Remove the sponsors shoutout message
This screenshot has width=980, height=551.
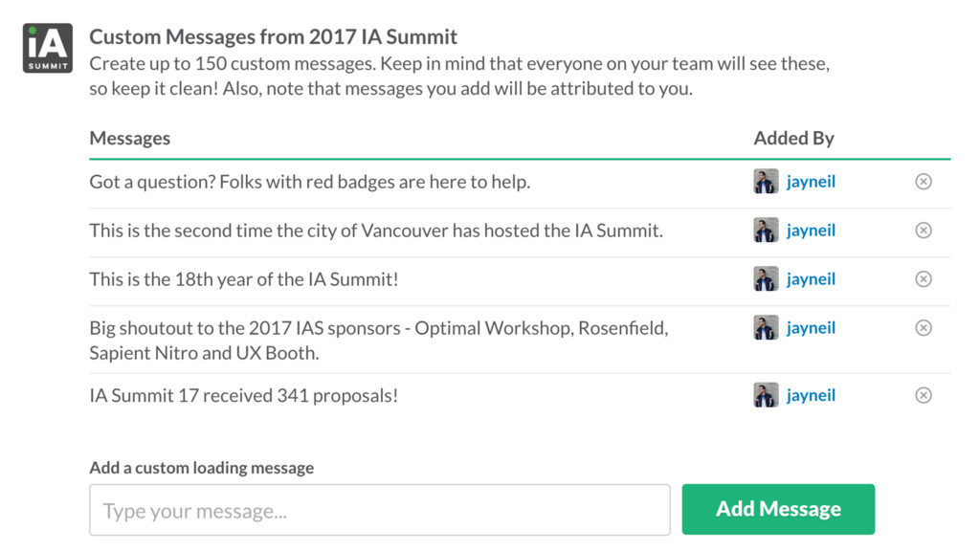924,327
